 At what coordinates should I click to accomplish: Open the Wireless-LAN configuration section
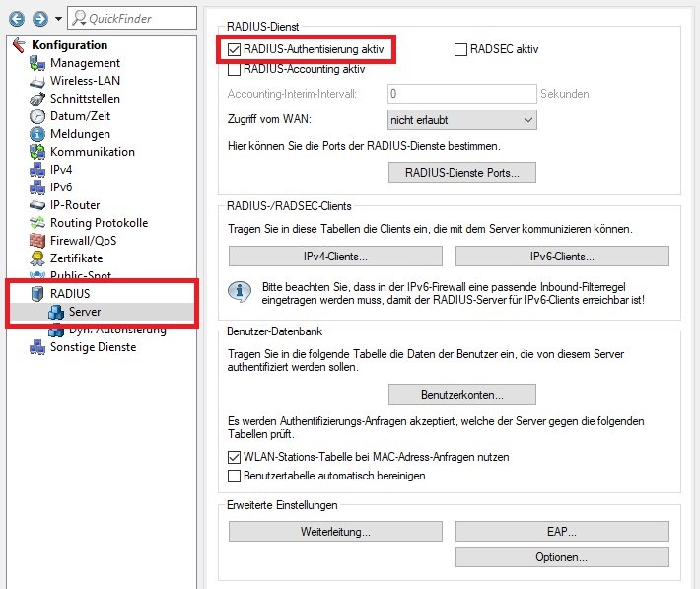85,81
